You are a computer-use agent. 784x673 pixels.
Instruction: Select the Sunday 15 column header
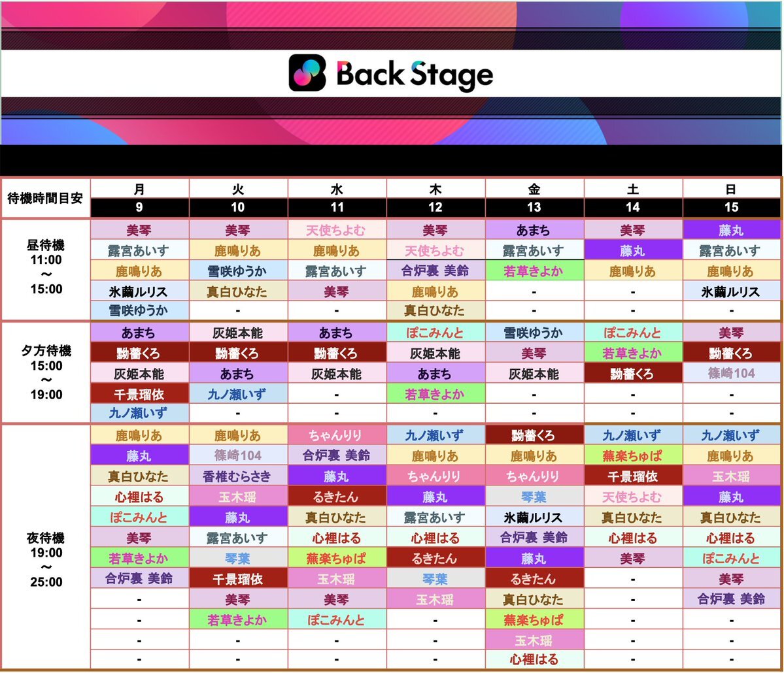tap(732, 199)
